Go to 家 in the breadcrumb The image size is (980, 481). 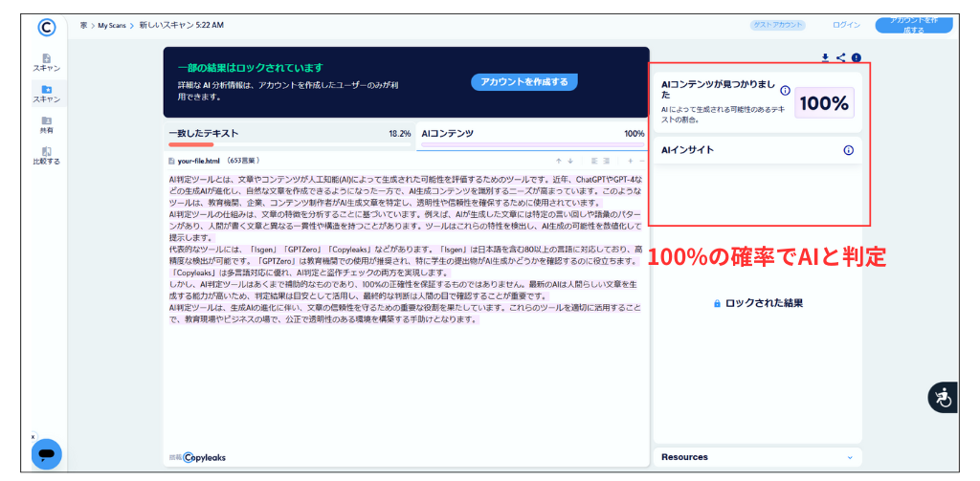pyautogui.click(x=83, y=26)
